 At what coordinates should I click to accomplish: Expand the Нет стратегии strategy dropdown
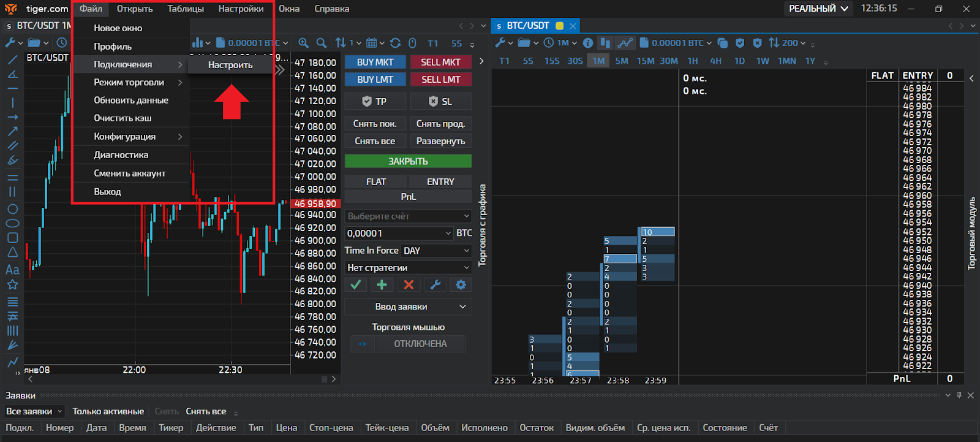coord(408,268)
